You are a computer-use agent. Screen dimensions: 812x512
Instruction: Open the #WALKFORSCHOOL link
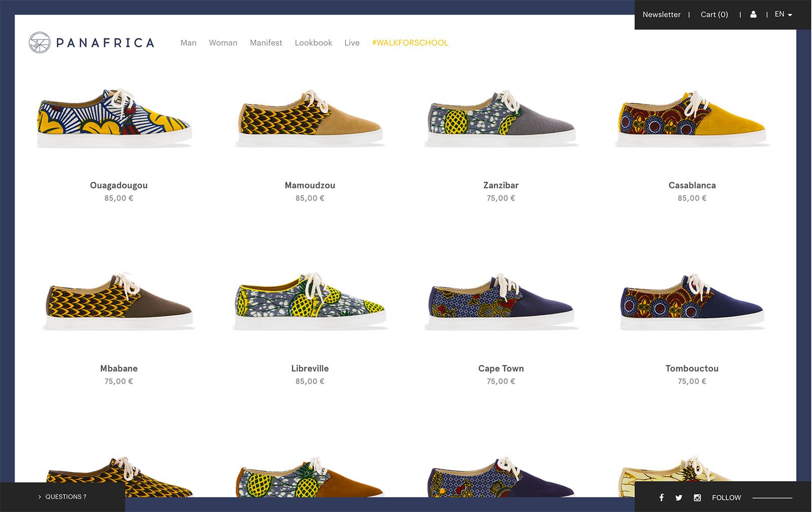tap(410, 43)
